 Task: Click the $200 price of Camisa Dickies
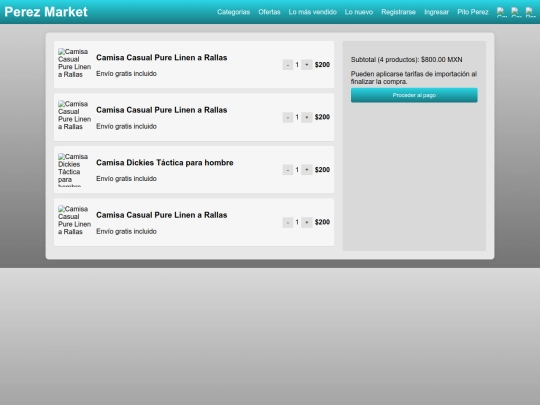pyautogui.click(x=322, y=170)
